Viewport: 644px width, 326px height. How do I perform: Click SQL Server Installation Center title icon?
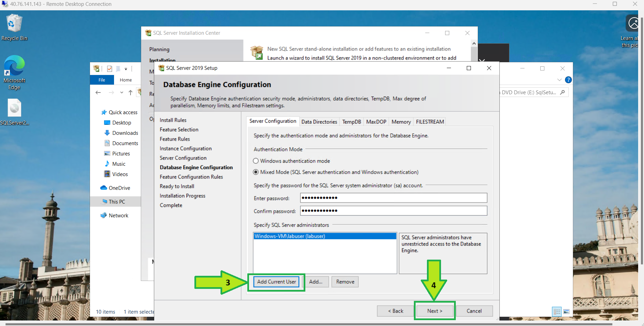(148, 33)
